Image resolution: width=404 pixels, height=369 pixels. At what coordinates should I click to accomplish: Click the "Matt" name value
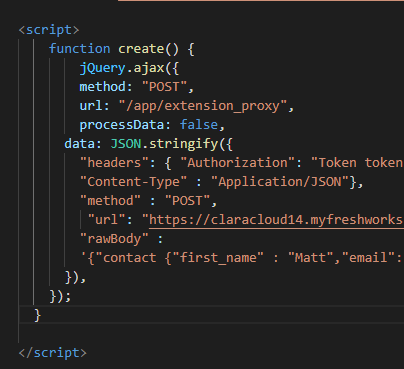point(311,258)
